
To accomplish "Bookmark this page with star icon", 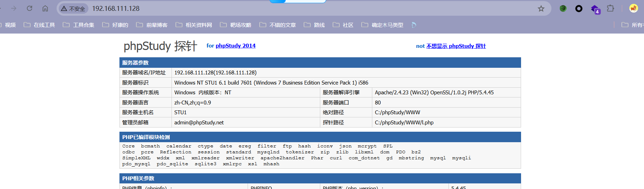I will point(541,9).
